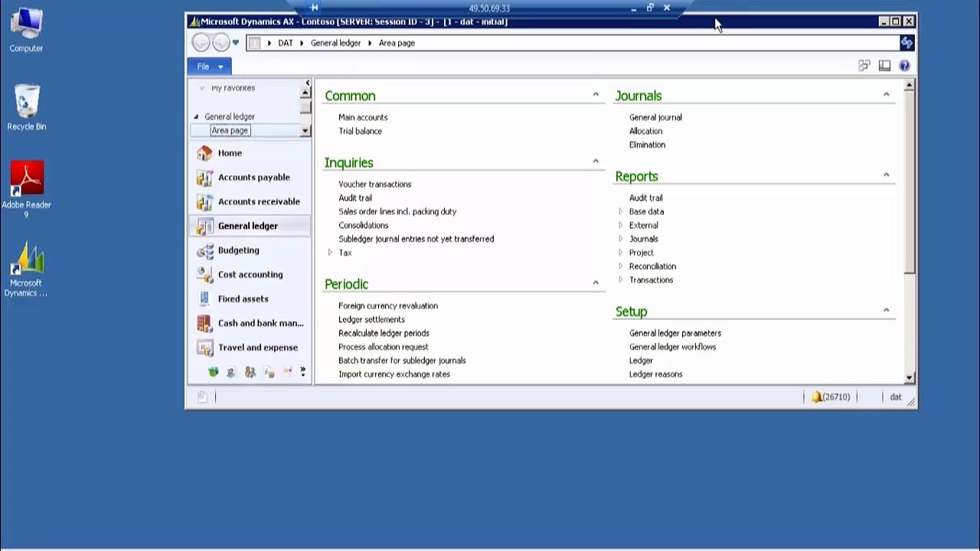Collapse General ledger tree node
980x551 pixels.
pos(196,117)
